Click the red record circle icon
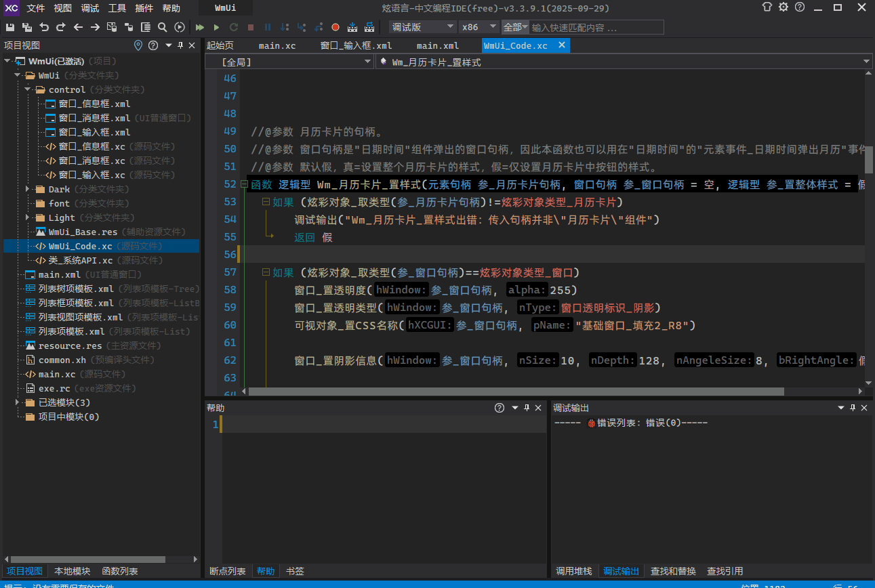The width and height of the screenshot is (875, 588). tap(335, 28)
